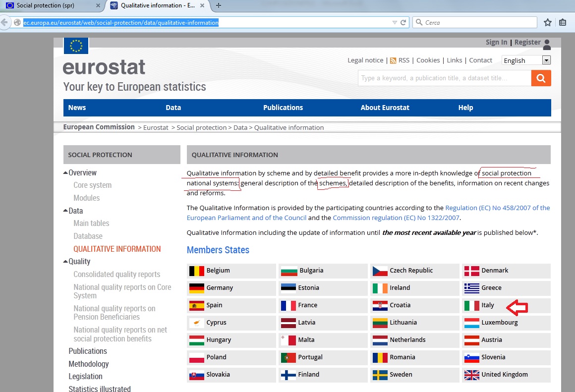Click the browser reload icon
The height and width of the screenshot is (392, 575).
pos(403,22)
